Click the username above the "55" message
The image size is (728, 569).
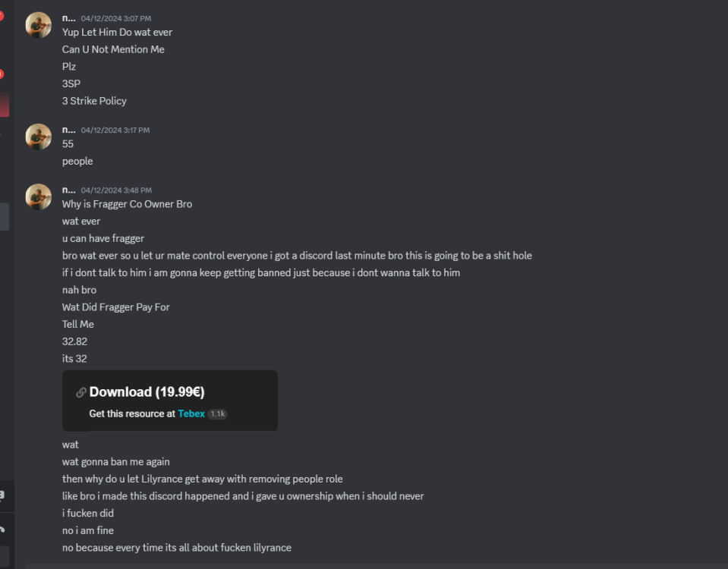click(x=68, y=130)
